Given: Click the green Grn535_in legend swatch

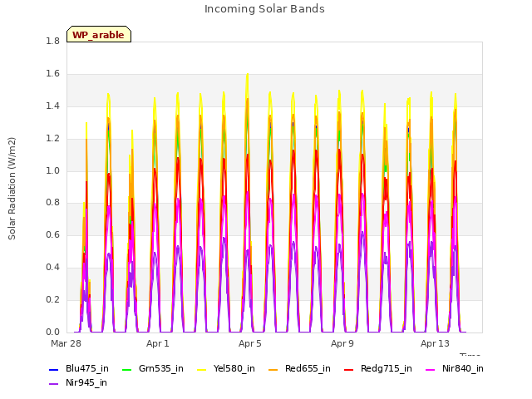Looking at the screenshot, I should (x=126, y=369).
